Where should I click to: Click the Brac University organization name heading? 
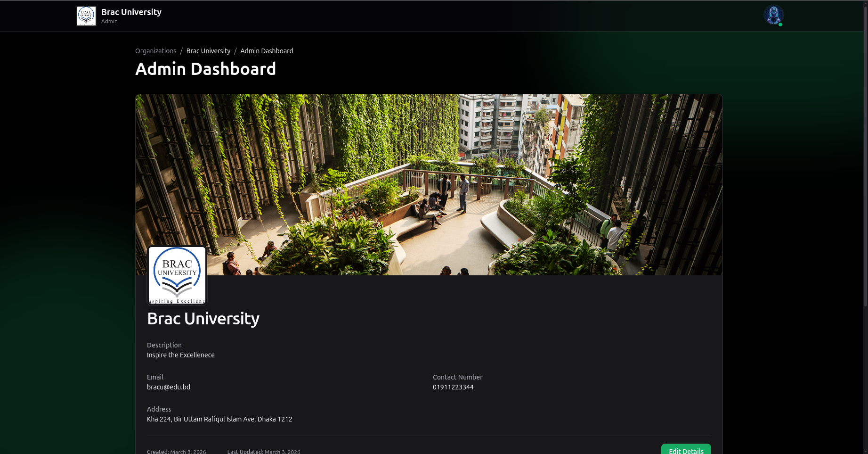pos(203,319)
